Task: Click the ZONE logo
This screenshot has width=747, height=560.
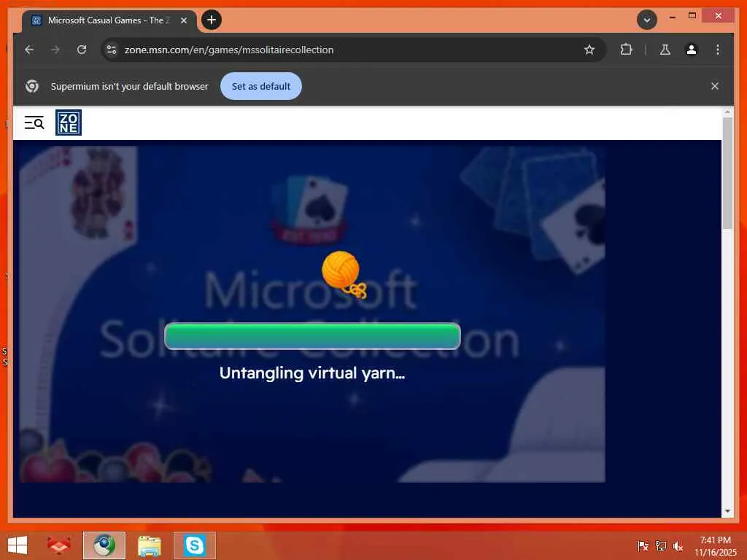Action: pyautogui.click(x=69, y=122)
